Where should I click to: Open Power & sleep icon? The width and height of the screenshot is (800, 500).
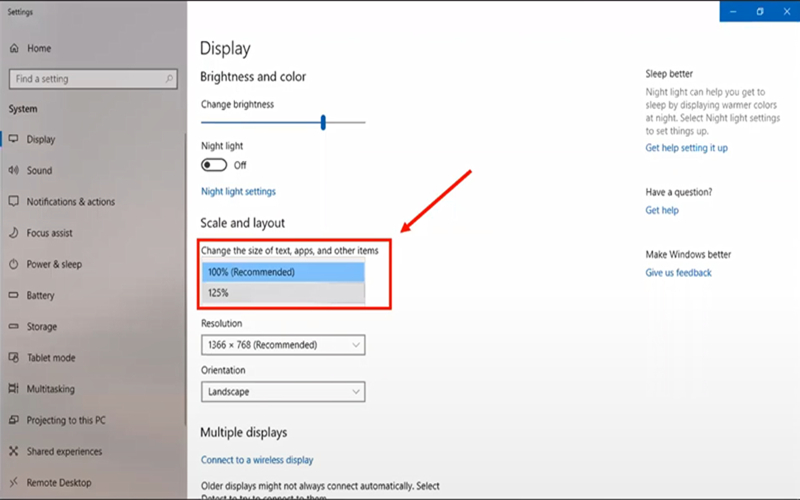(14, 265)
